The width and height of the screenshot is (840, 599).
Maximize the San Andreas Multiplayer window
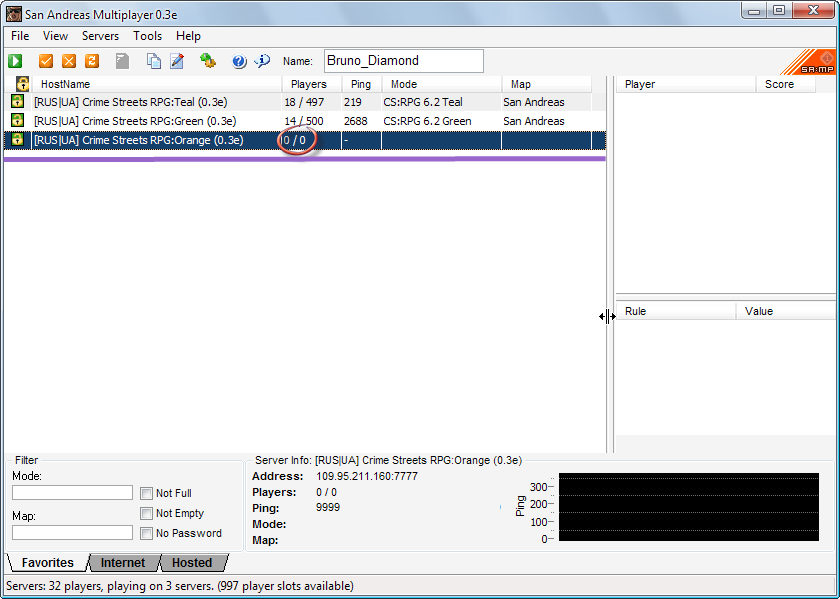[779, 11]
